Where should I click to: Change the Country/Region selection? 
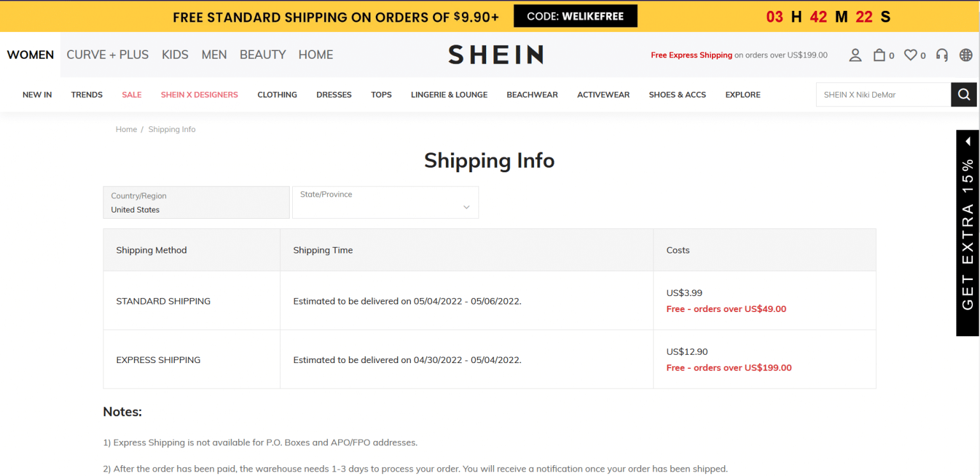196,202
